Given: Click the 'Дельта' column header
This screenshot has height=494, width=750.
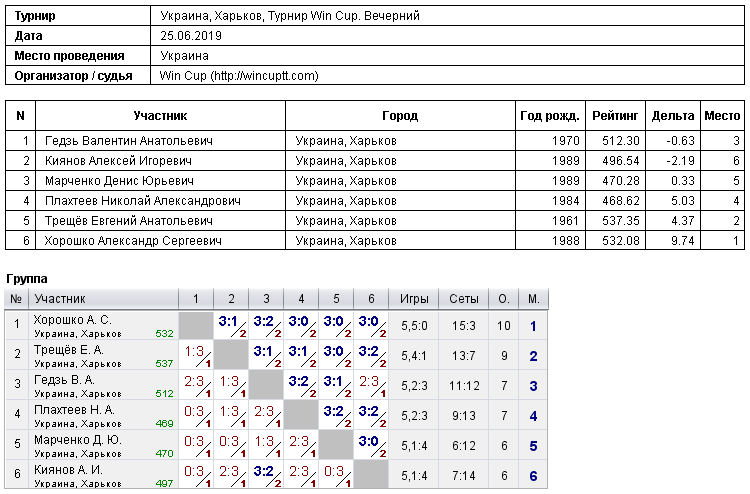Looking at the screenshot, I should [673, 116].
